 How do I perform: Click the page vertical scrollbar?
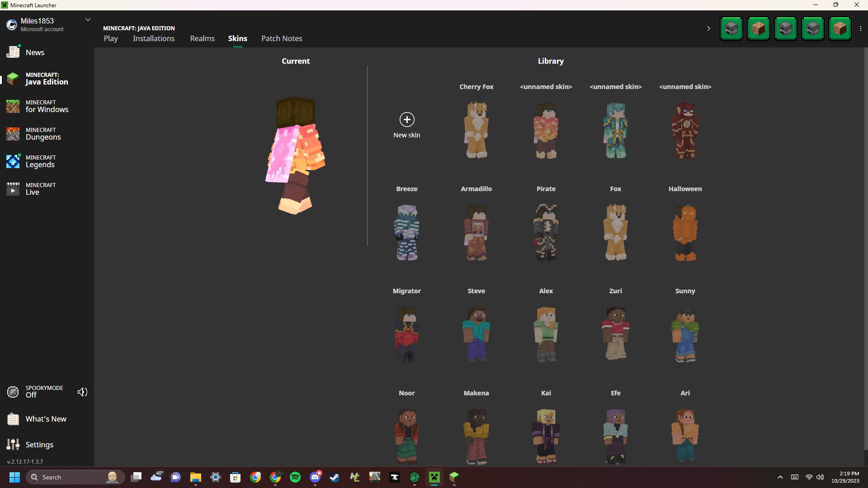[x=865, y=249]
